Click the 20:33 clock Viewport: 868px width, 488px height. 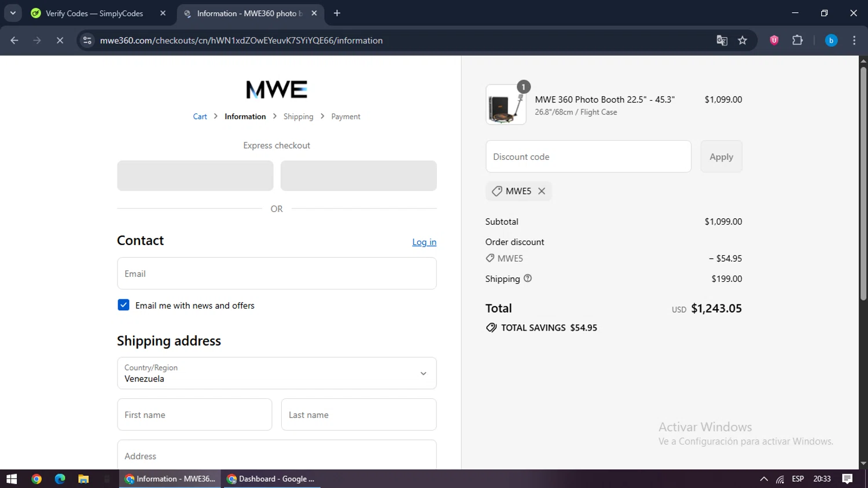click(x=822, y=479)
